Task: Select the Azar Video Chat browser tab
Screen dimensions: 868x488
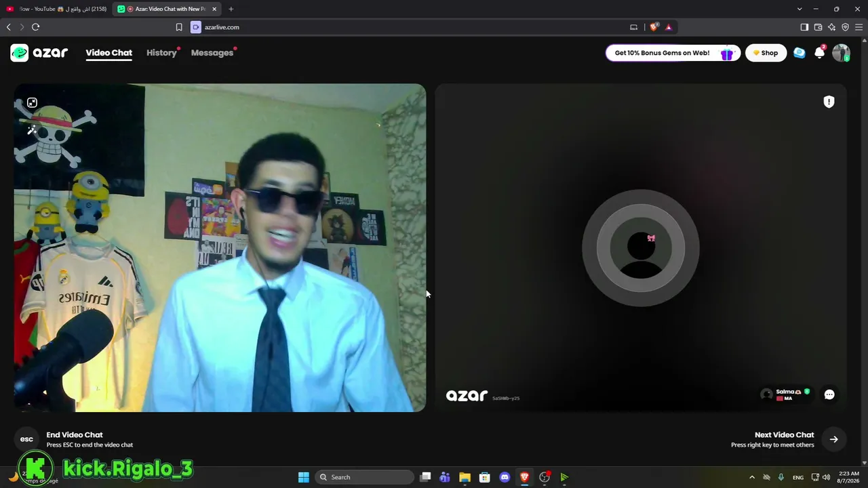Action: 166,9
